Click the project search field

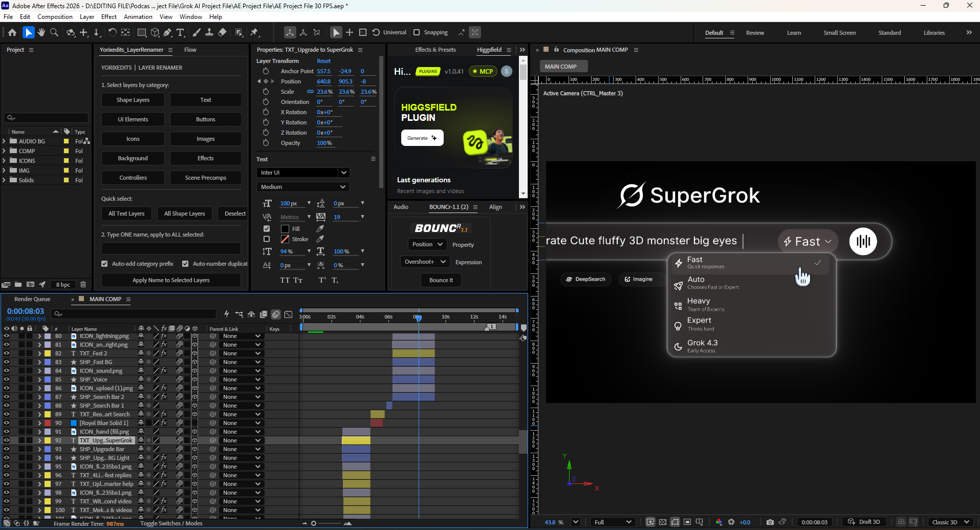46,118
